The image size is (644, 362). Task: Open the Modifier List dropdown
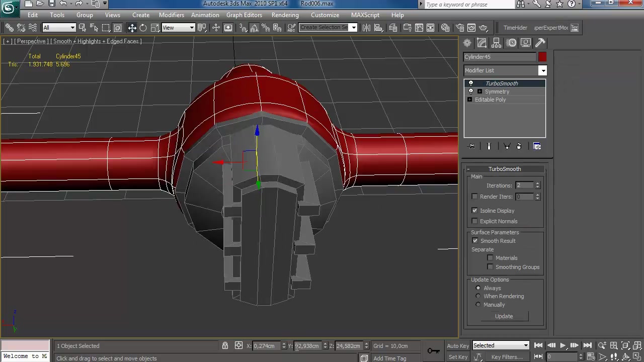coord(542,70)
